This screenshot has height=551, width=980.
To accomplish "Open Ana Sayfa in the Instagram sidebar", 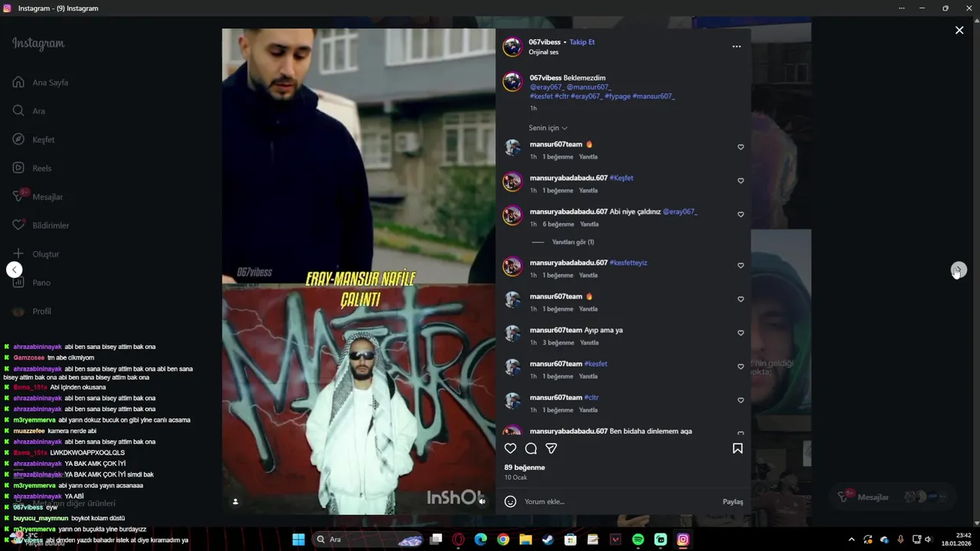I will pyautogui.click(x=41, y=83).
